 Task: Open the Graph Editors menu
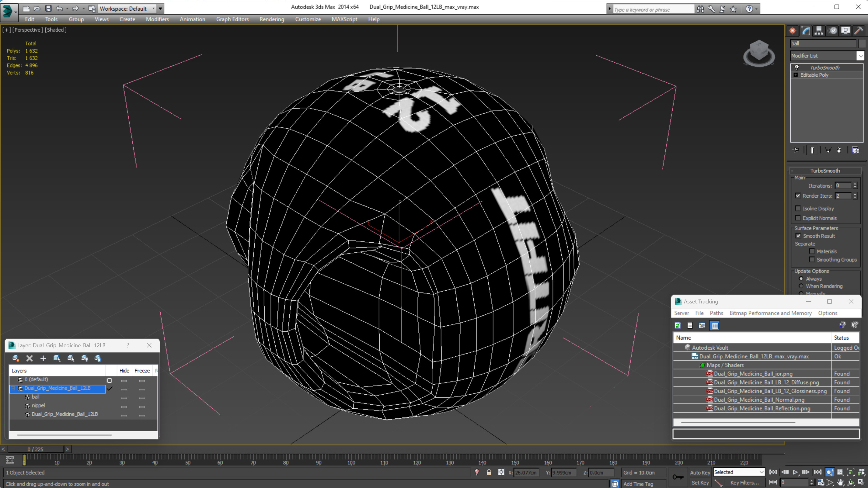(x=232, y=19)
